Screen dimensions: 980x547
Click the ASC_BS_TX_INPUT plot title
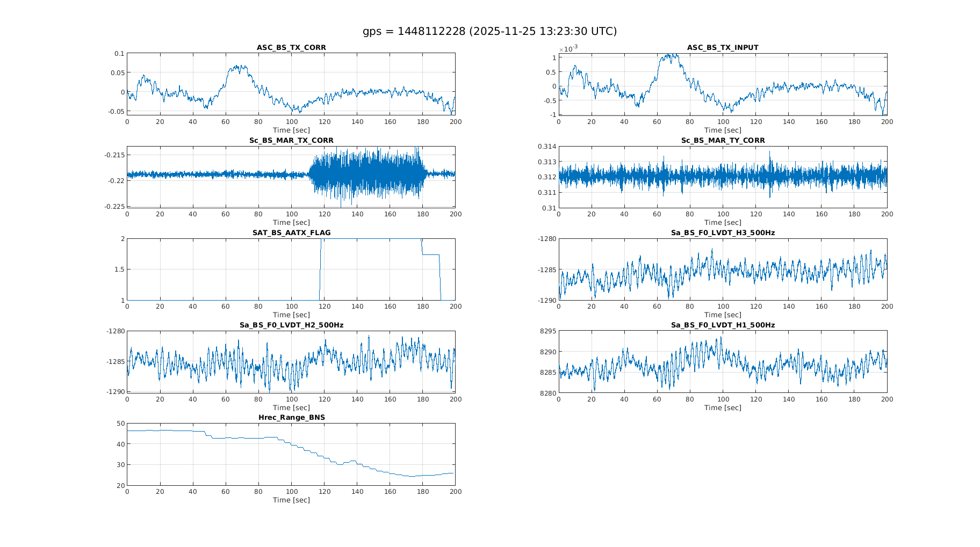pyautogui.click(x=723, y=48)
